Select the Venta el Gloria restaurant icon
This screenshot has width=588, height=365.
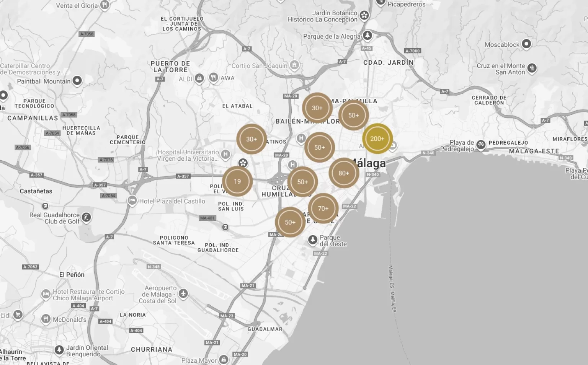pos(105,5)
